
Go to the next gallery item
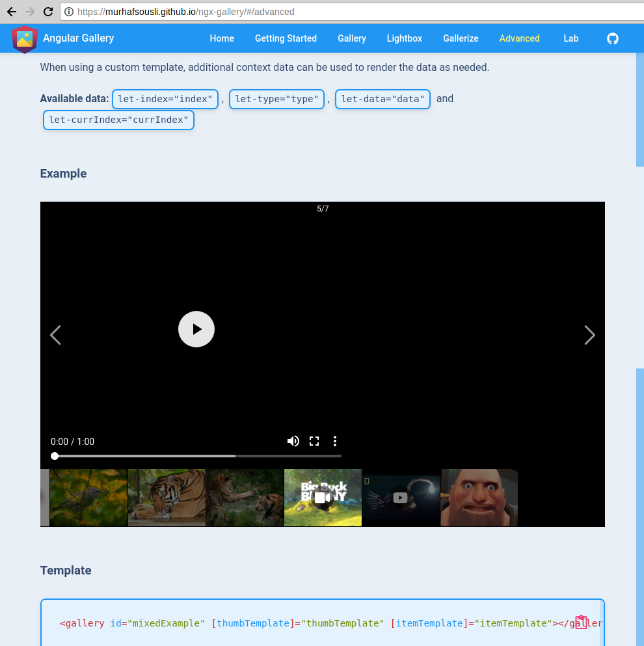tap(589, 335)
